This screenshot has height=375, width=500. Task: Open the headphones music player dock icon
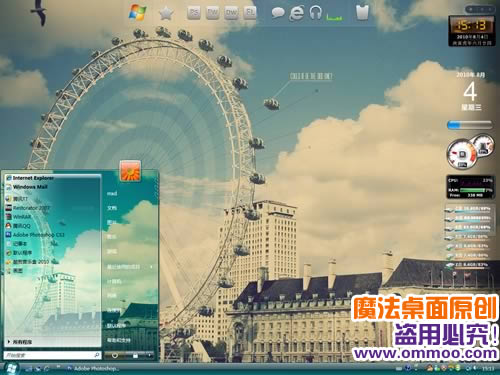coord(315,13)
